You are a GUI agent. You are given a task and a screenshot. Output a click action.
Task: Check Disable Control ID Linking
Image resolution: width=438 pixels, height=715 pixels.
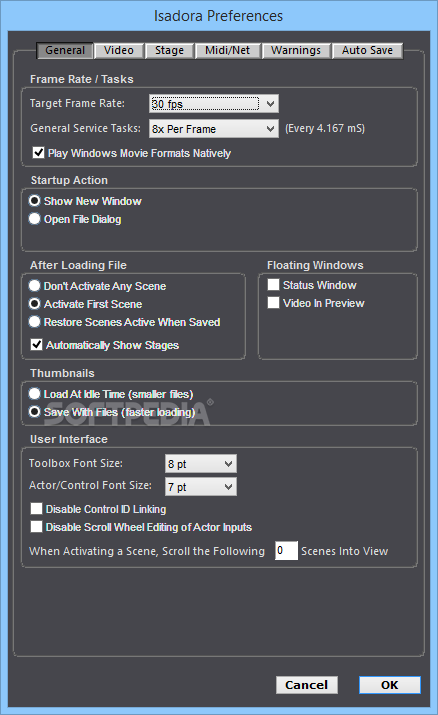pyautogui.click(x=36, y=508)
